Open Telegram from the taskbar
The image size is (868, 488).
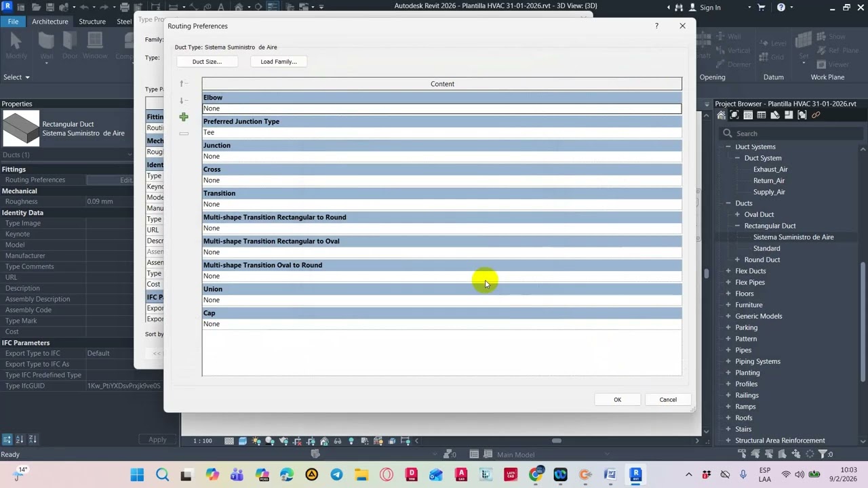[x=336, y=474]
